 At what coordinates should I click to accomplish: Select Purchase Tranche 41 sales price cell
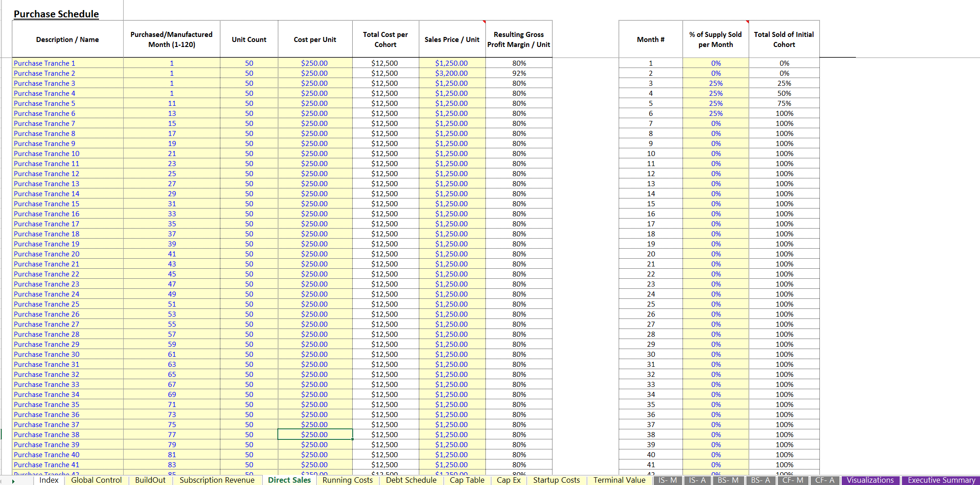coord(452,464)
